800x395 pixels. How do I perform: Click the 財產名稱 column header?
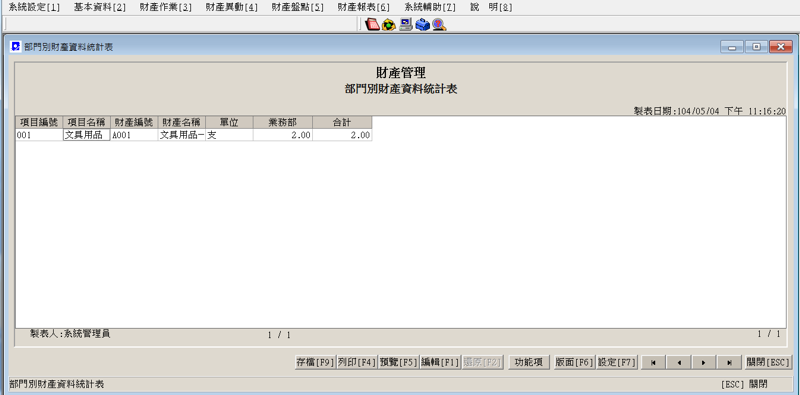coord(182,122)
